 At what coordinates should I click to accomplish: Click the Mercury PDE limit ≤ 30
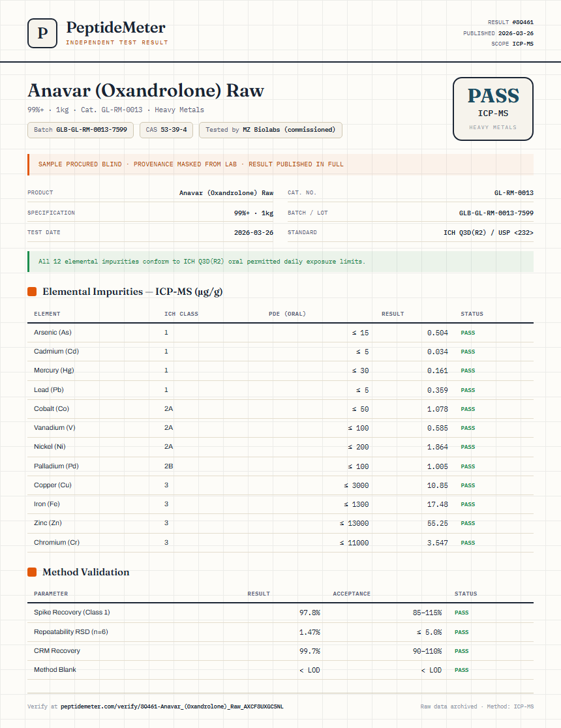[360, 371]
